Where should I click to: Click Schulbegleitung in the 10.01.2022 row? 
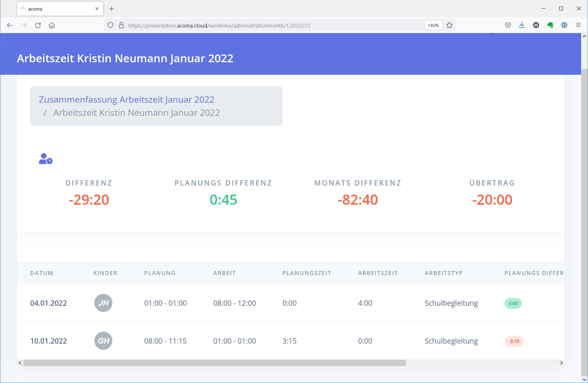coord(451,341)
